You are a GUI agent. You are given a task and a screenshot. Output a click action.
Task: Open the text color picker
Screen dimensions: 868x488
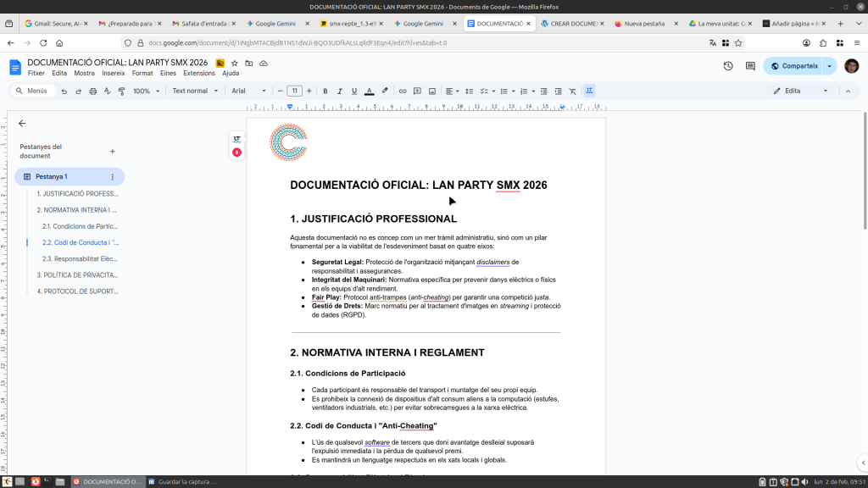pyautogui.click(x=369, y=91)
